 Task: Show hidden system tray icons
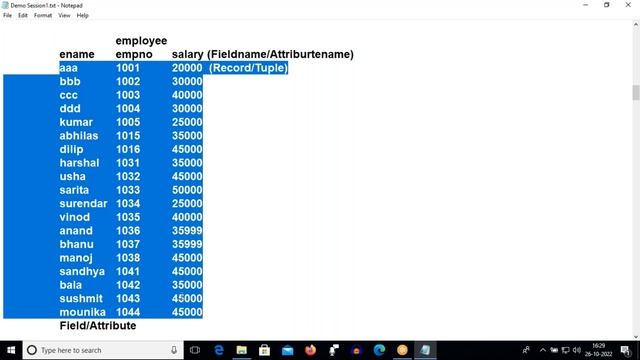(x=542, y=350)
